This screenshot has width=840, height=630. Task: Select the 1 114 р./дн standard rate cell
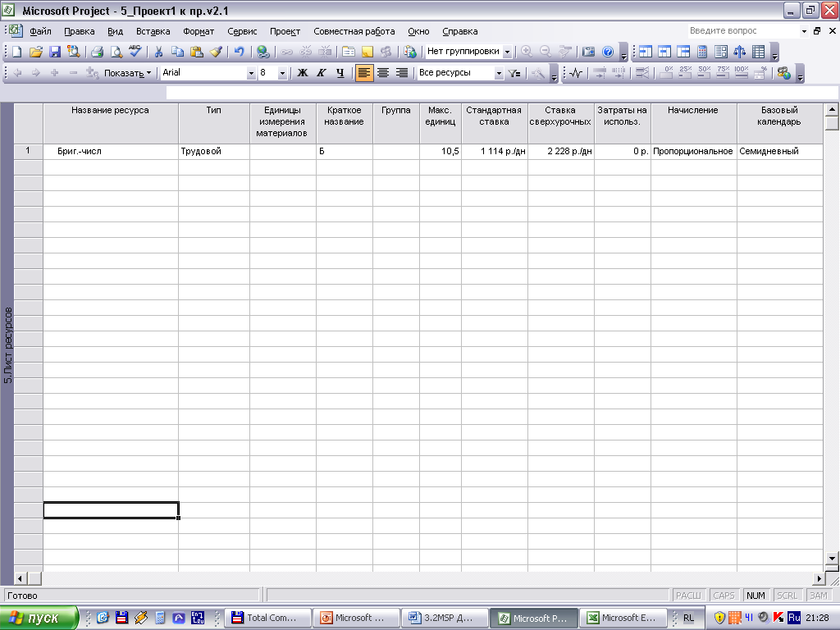point(494,151)
